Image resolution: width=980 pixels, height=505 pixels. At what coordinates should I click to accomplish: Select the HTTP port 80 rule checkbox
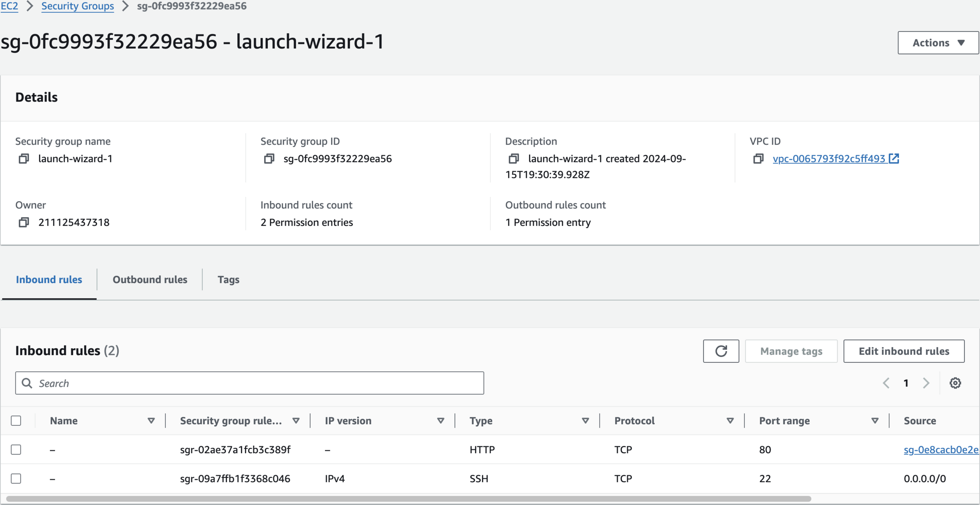pos(16,449)
